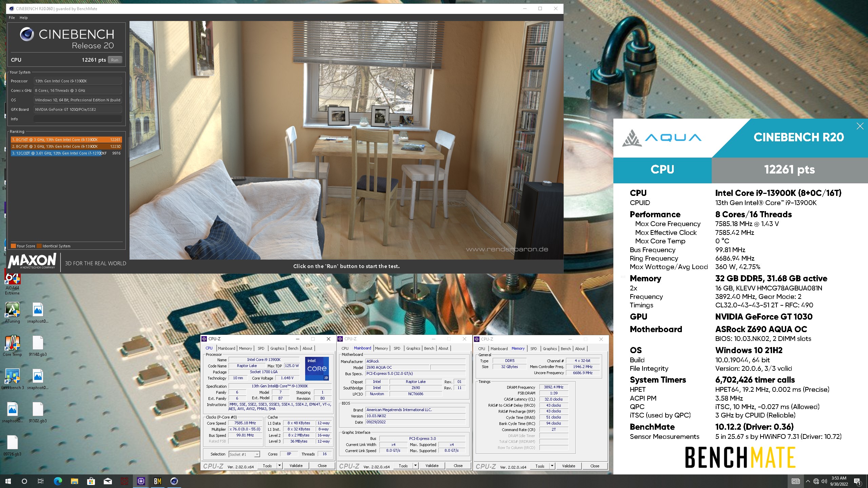The width and height of the screenshot is (868, 488).
Task: Click the Info input field in Cinebench
Action: [78, 119]
